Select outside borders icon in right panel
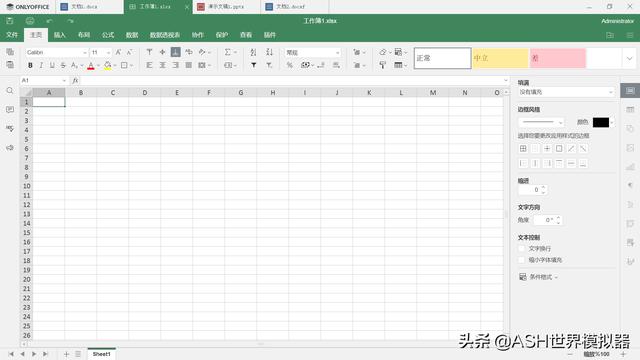This screenshot has width=640, height=360. tap(559, 149)
